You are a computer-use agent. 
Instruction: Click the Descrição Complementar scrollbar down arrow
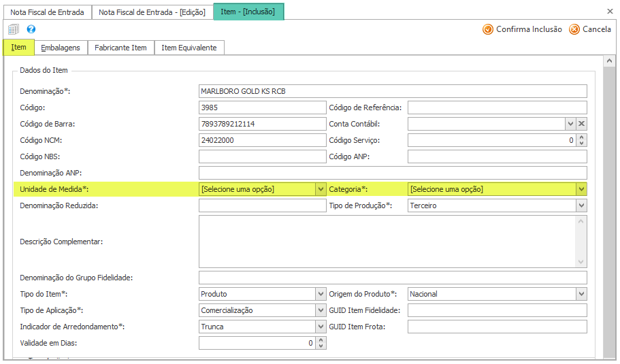[x=581, y=262]
